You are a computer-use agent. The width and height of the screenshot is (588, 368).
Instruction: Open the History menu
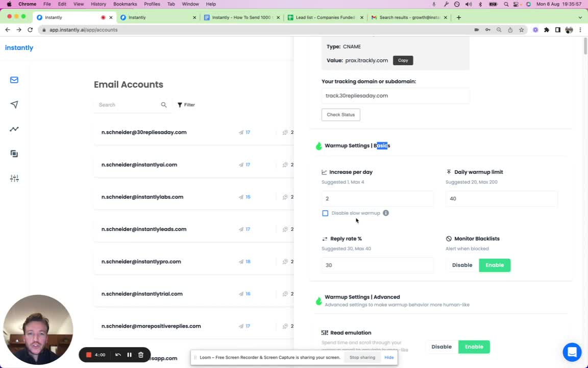pos(98,4)
